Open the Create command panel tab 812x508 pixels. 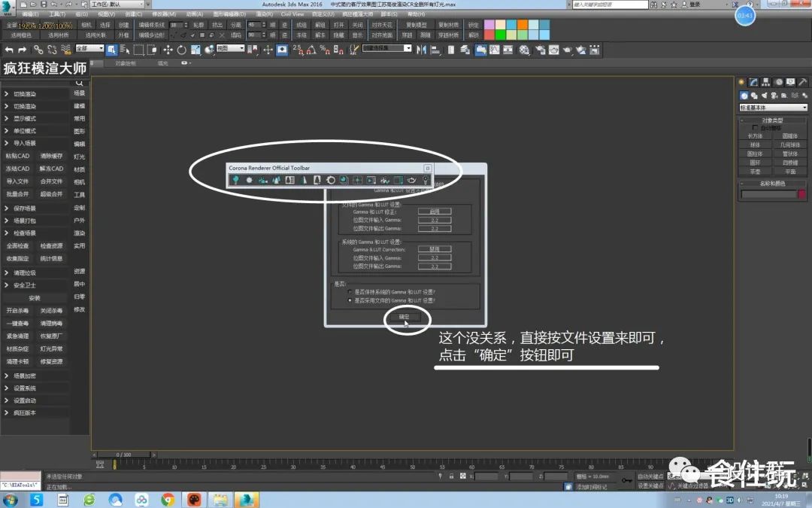pyautogui.click(x=741, y=82)
